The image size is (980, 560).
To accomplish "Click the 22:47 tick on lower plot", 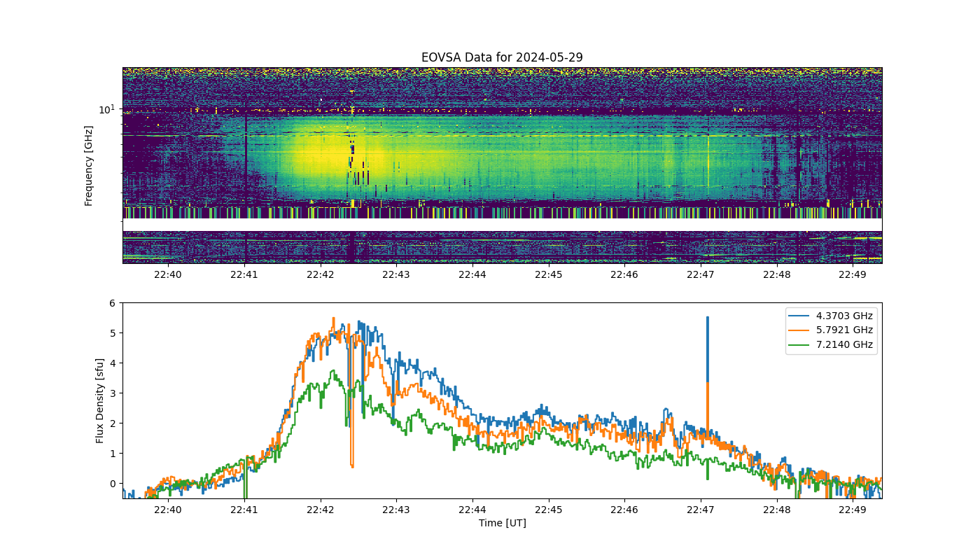I will click(x=701, y=510).
